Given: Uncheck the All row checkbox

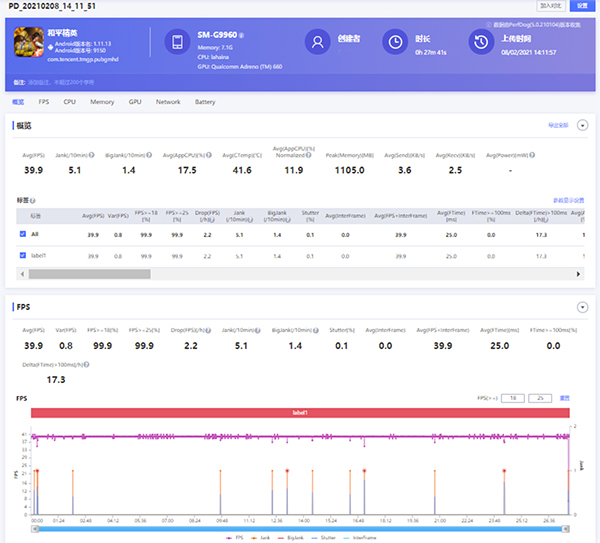Looking at the screenshot, I should click(22, 234).
